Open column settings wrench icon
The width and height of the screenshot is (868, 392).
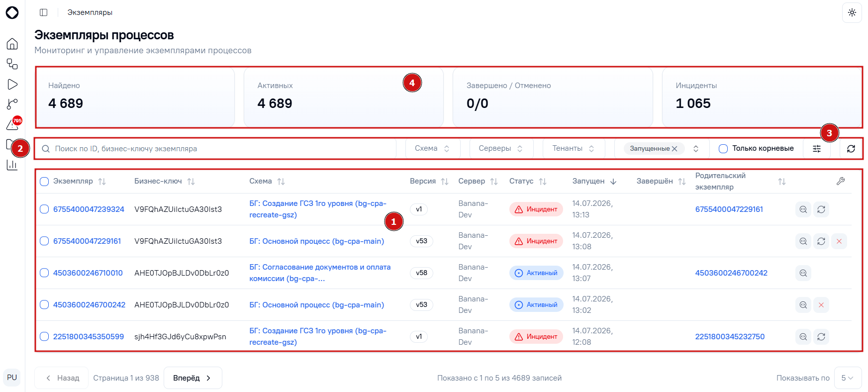(x=841, y=181)
